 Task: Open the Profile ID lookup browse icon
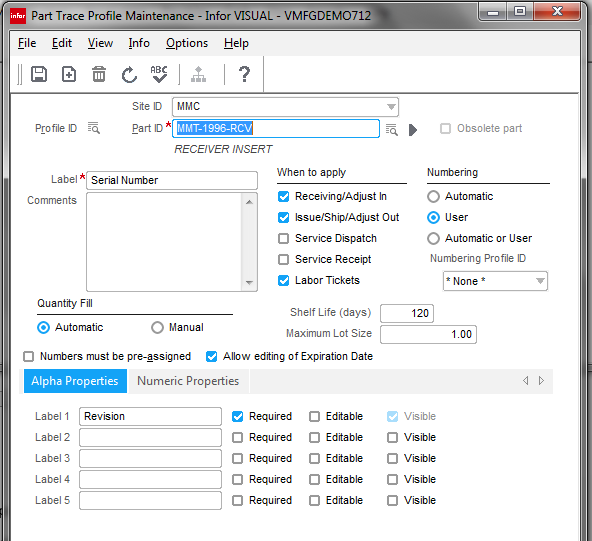coord(94,128)
